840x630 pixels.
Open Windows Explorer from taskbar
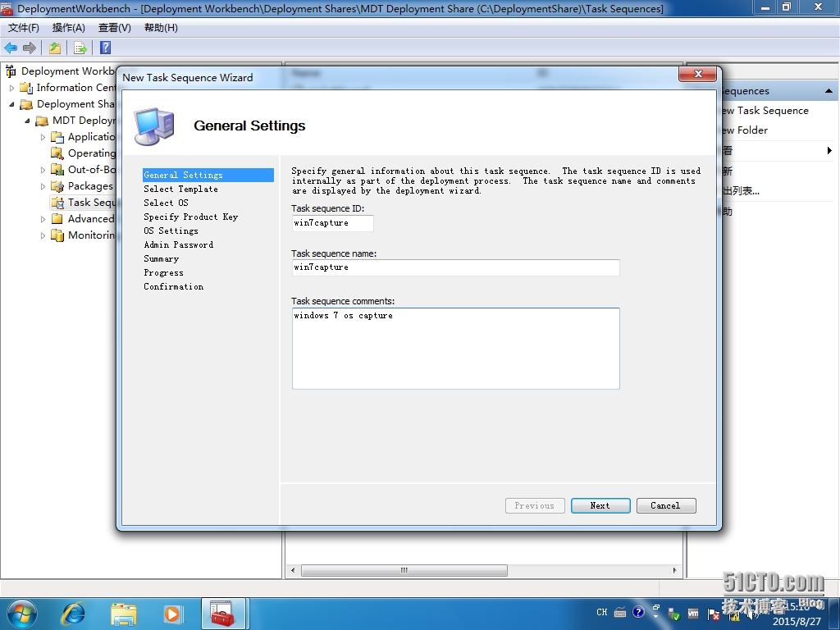pos(124,614)
